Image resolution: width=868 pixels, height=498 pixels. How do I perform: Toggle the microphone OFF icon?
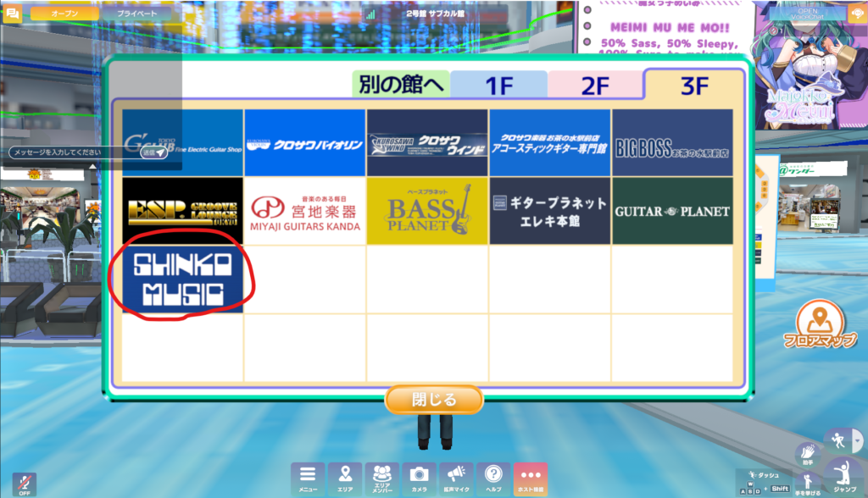25,484
